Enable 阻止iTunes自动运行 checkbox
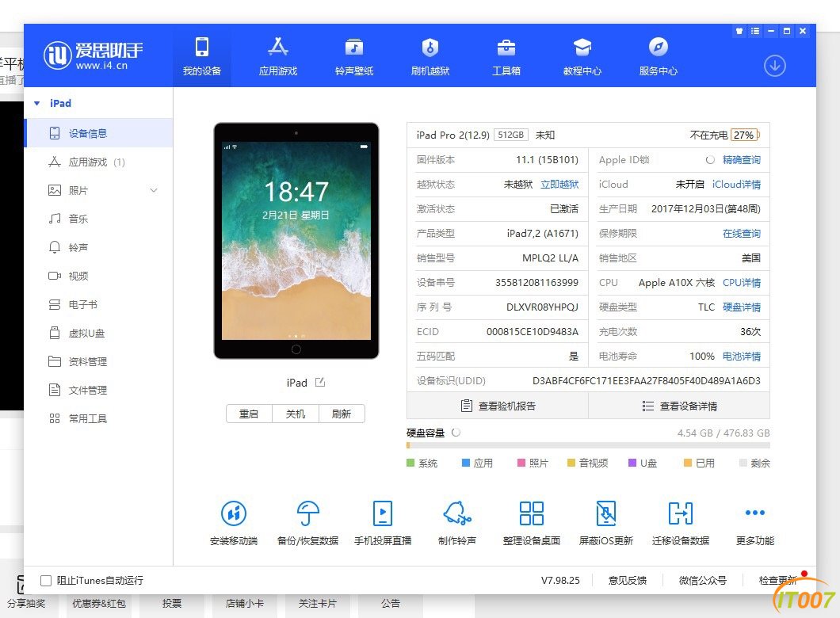Image resolution: width=840 pixels, height=618 pixels. 46,581
